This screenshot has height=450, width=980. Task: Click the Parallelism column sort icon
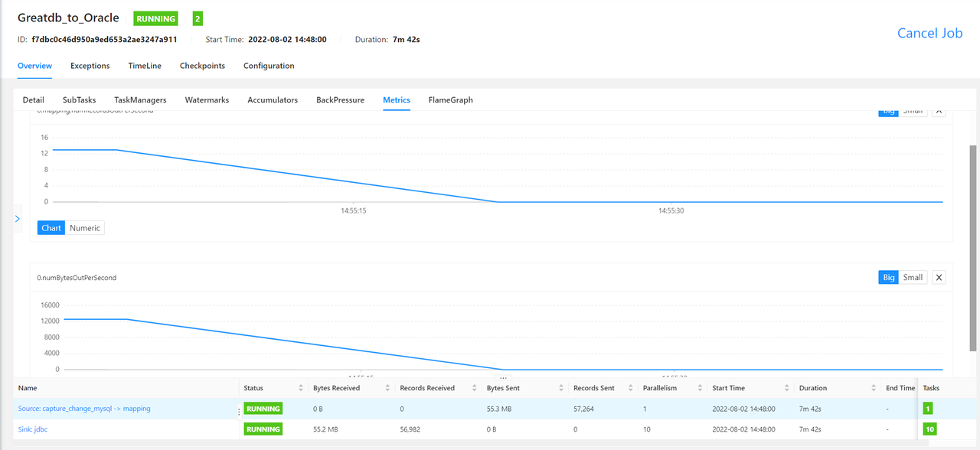[699, 388]
